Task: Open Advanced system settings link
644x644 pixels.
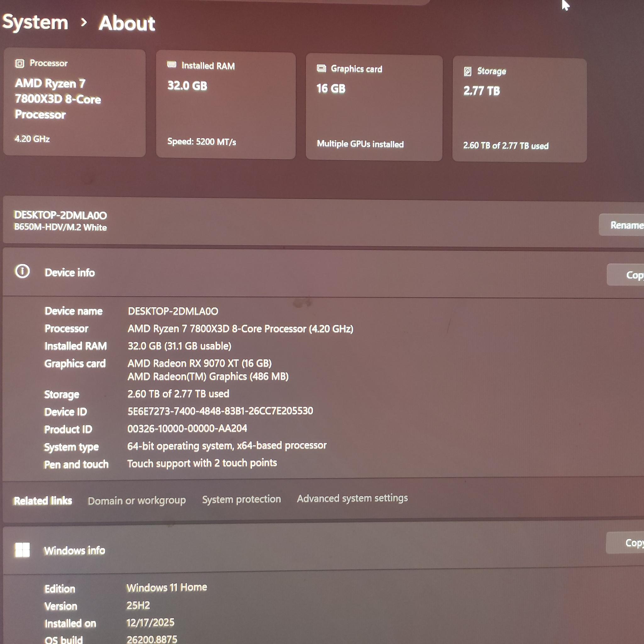Action: click(352, 498)
